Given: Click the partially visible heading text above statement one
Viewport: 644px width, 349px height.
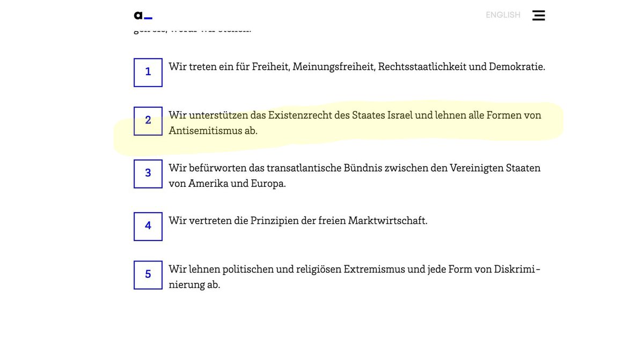Looking at the screenshot, I should click(x=193, y=28).
